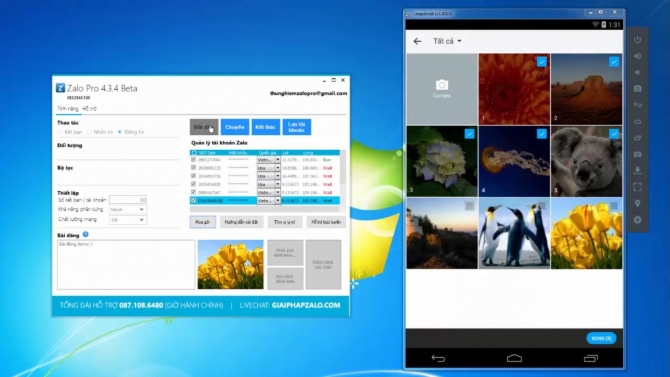Viewport: 670px width, 377px height.
Task: Click the Số kết bạn / tài khoản field
Action: tap(127, 200)
